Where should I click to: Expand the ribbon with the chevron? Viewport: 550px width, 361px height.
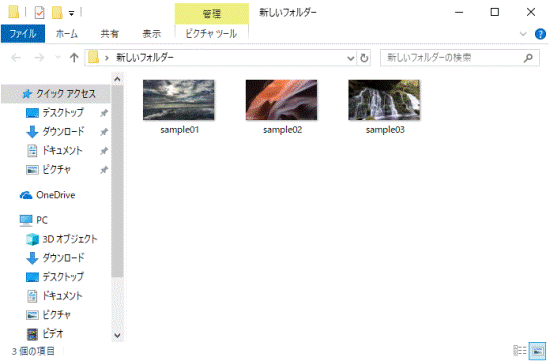tap(523, 34)
